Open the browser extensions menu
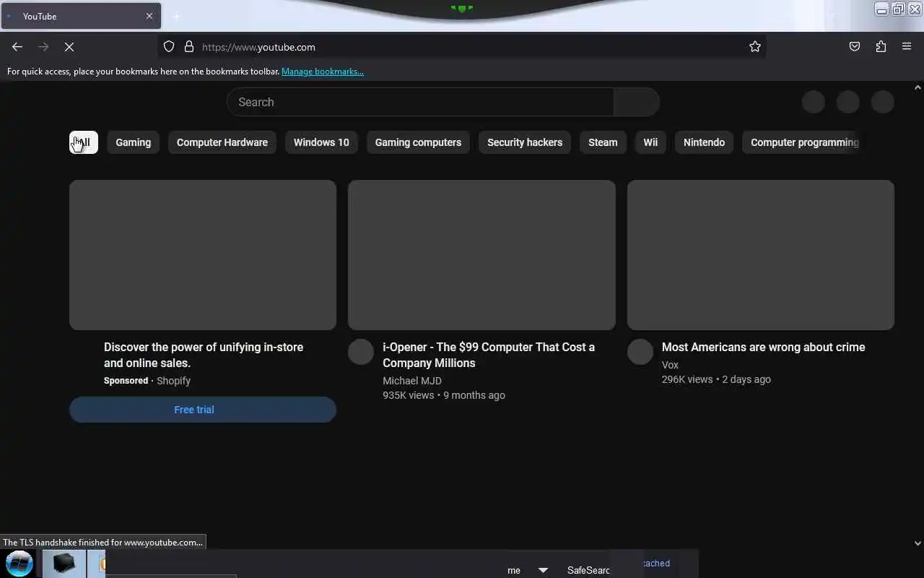Screen dimensions: 924x578 [x=881, y=47]
